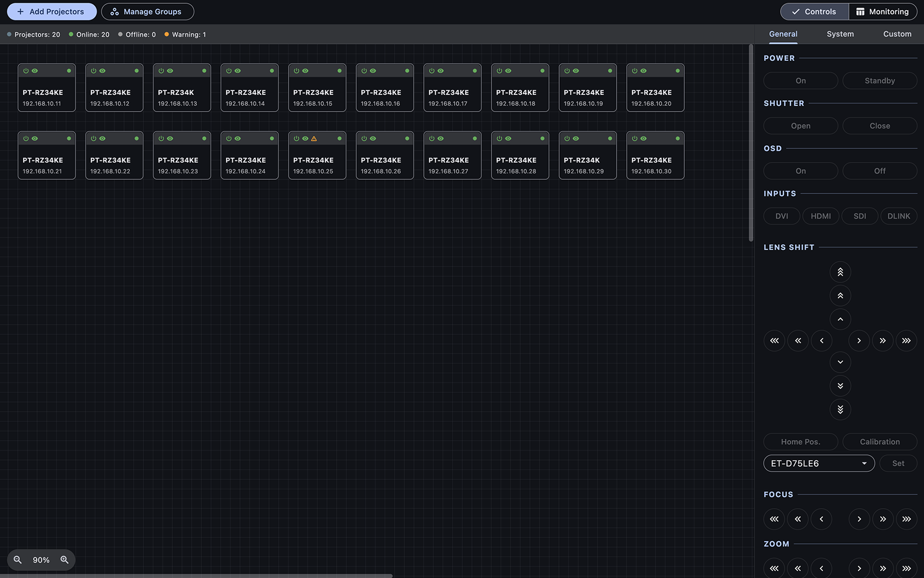The width and height of the screenshot is (924, 578).
Task: Turn OSD Off
Action: 880,171
